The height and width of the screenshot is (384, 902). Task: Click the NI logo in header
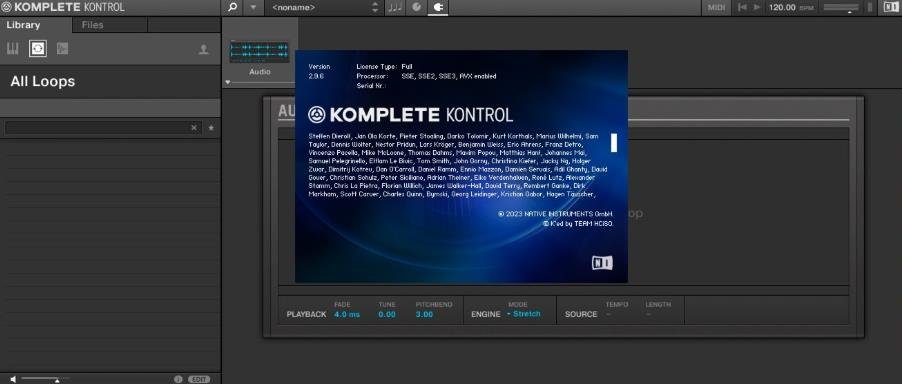click(x=891, y=7)
